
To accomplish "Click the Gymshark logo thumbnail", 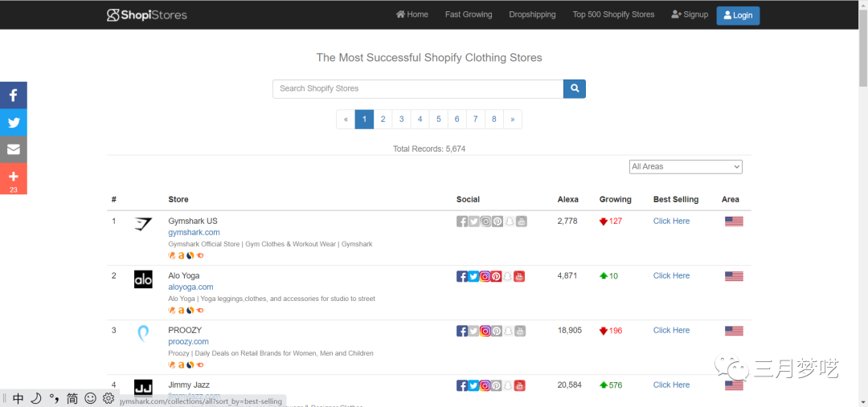I will coord(143,225).
